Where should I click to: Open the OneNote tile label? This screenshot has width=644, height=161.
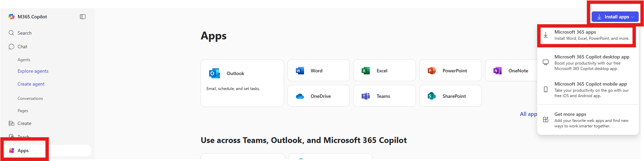[518, 71]
